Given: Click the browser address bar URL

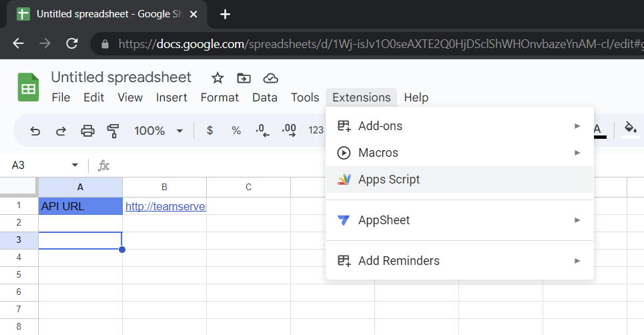Looking at the screenshot, I should click(x=380, y=44).
